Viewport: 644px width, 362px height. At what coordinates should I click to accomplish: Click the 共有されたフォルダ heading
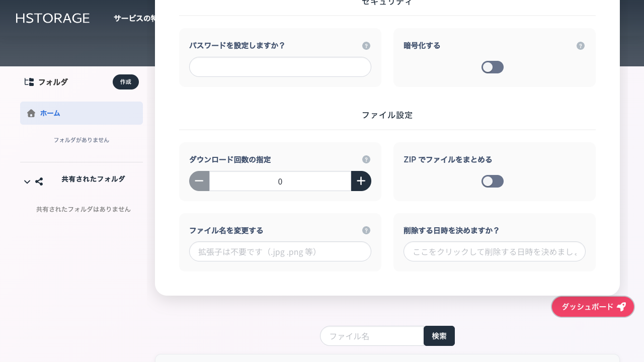point(94,178)
